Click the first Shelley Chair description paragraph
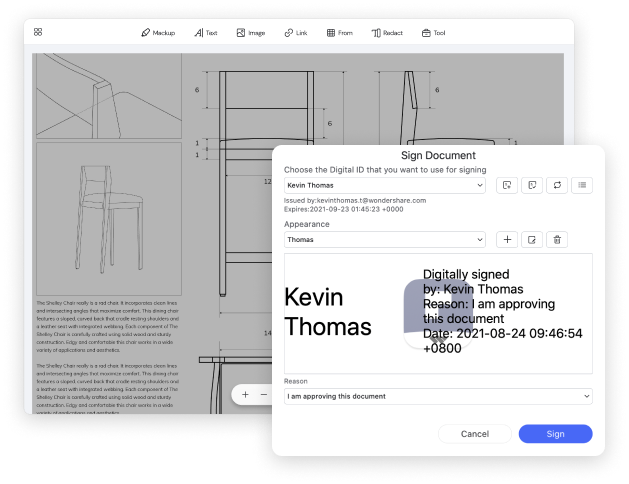Viewport: 629px width, 484px height. (108, 326)
